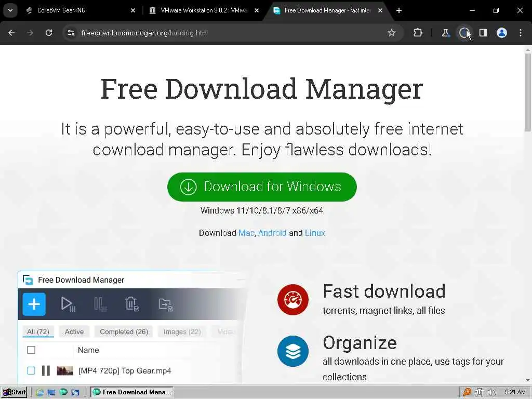The width and height of the screenshot is (532, 399).
Task: Click the blue plus add-download icon
Action: pyautogui.click(x=34, y=304)
